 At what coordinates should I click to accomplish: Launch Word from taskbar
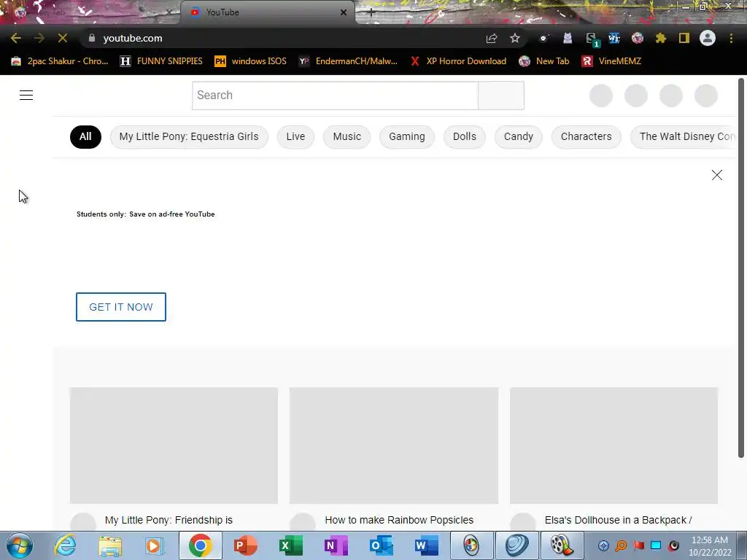[426, 545]
